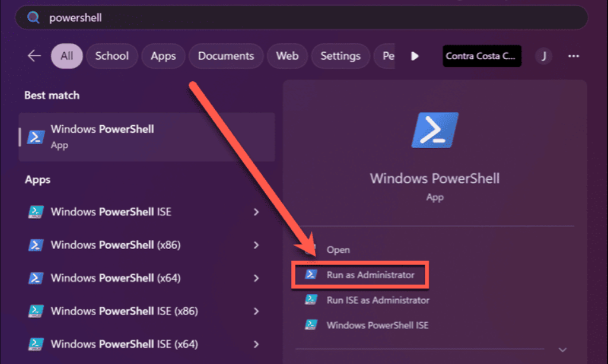
Task: Click Windows PowerShell ISE (x86) icon
Action: (36, 311)
